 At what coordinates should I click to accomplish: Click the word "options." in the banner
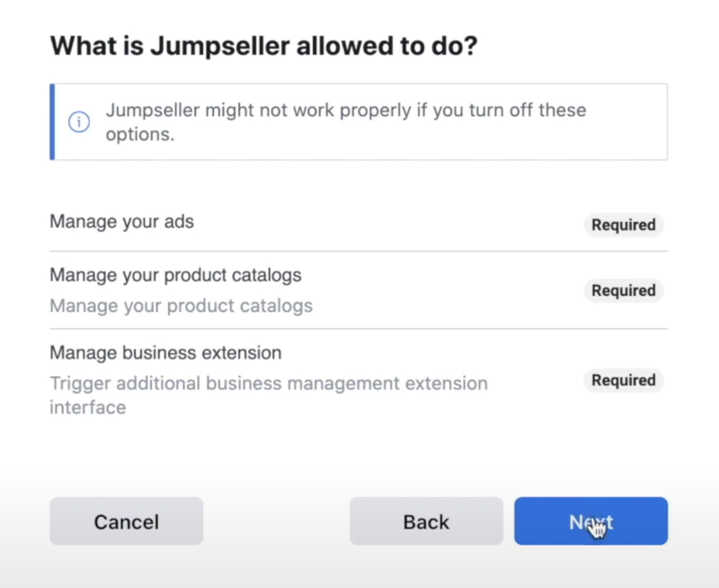pyautogui.click(x=139, y=135)
